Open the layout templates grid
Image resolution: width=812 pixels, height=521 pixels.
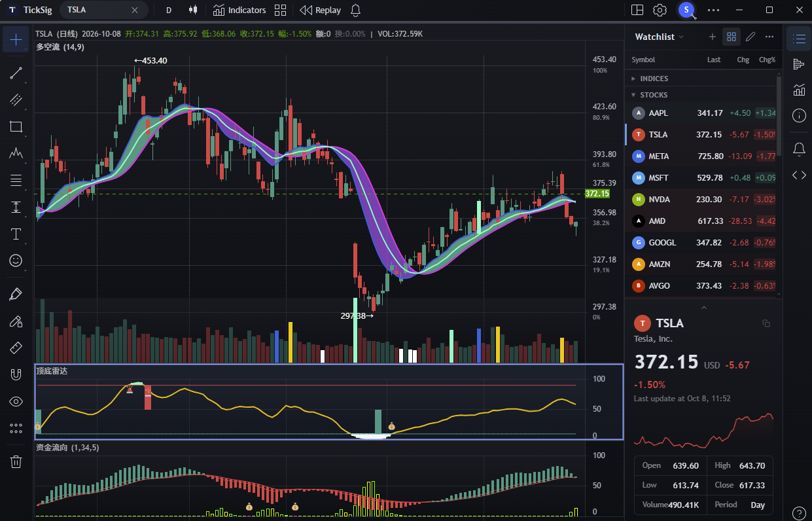coord(281,10)
